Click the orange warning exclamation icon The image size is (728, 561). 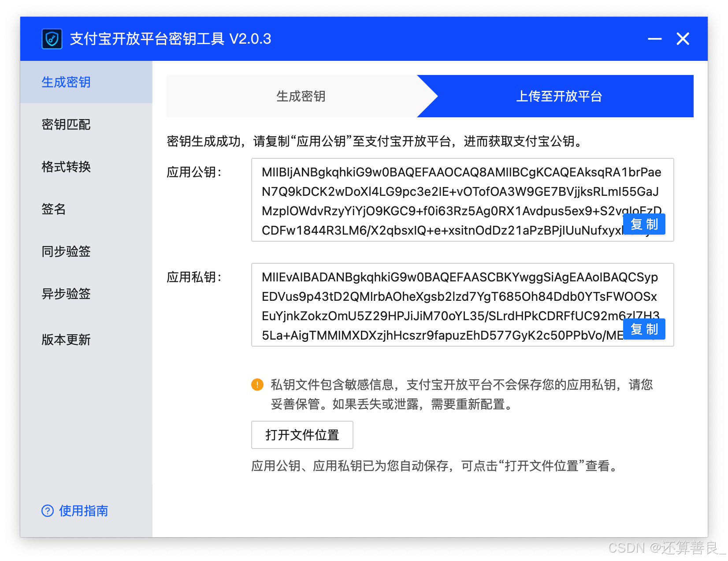(257, 385)
